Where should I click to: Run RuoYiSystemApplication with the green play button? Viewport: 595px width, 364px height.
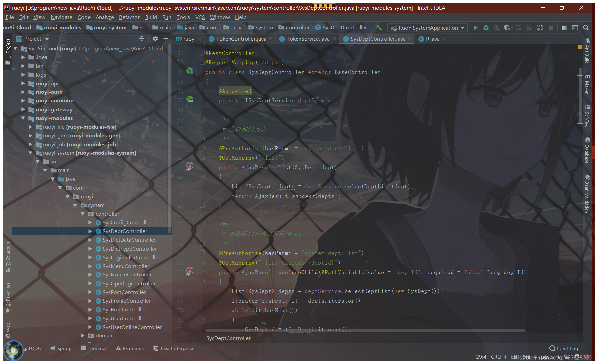(x=475, y=28)
